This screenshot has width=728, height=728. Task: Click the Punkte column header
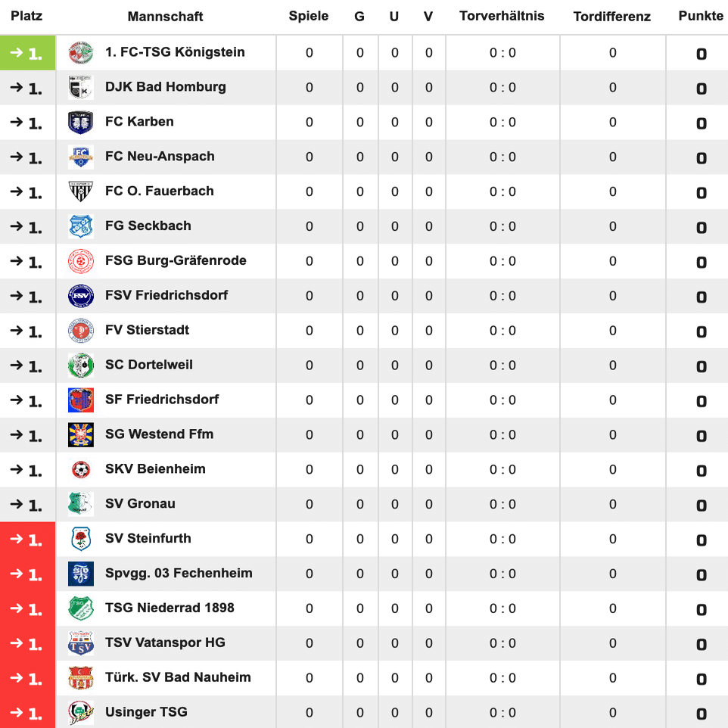point(701,16)
